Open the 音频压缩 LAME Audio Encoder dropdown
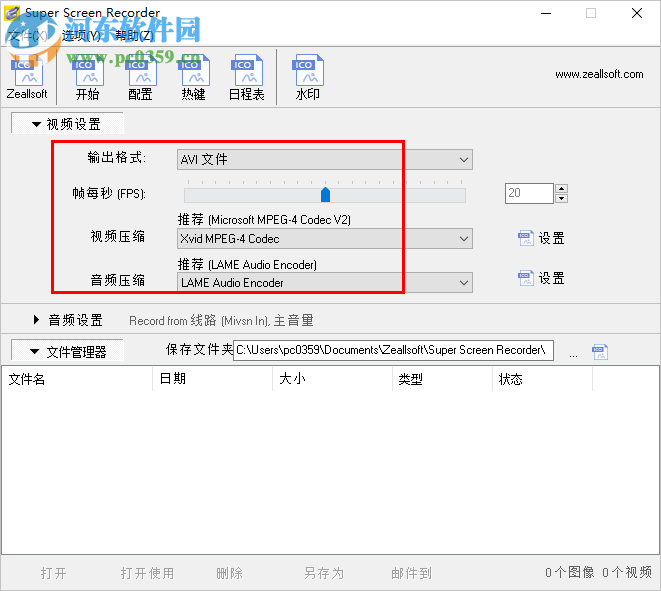 [x=325, y=282]
